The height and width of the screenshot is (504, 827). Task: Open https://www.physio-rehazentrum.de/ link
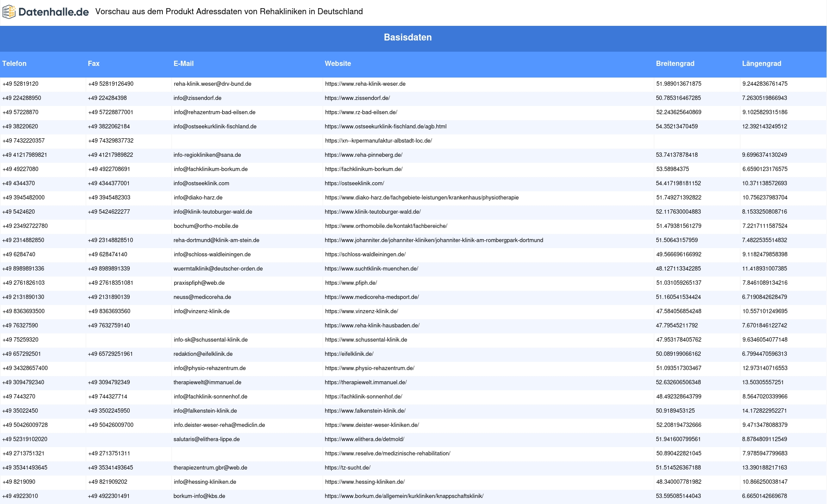(370, 368)
